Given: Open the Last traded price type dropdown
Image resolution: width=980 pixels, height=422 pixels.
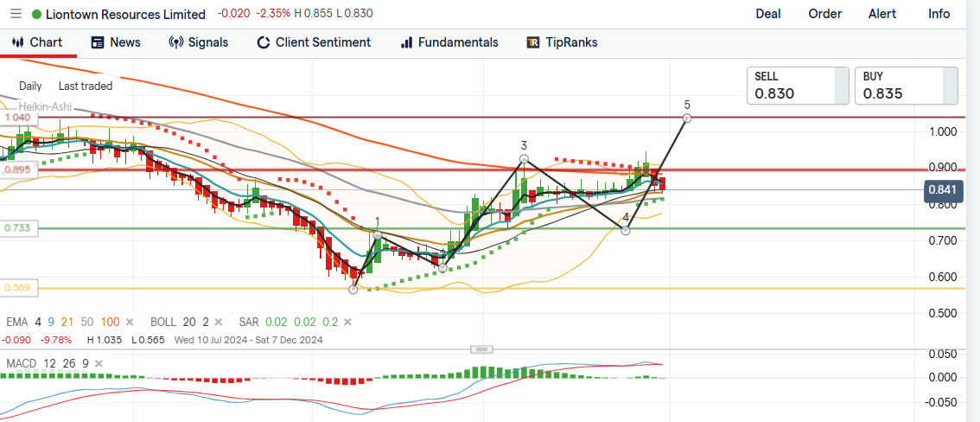Looking at the screenshot, I should tap(85, 86).
